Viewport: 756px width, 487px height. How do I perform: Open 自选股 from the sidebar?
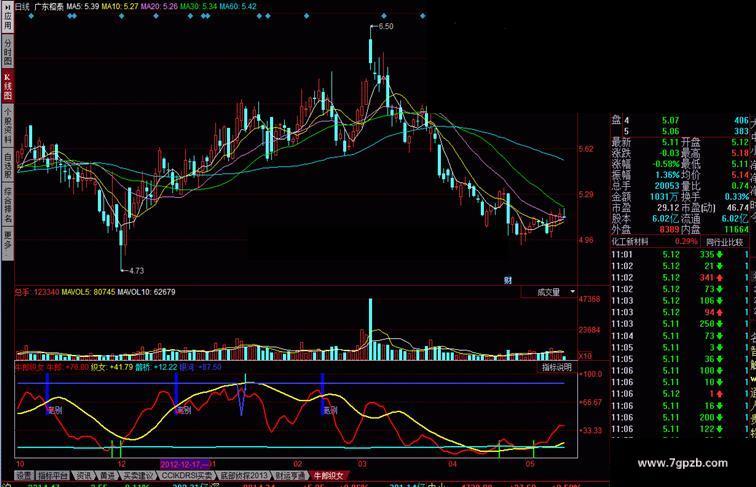click(x=7, y=166)
